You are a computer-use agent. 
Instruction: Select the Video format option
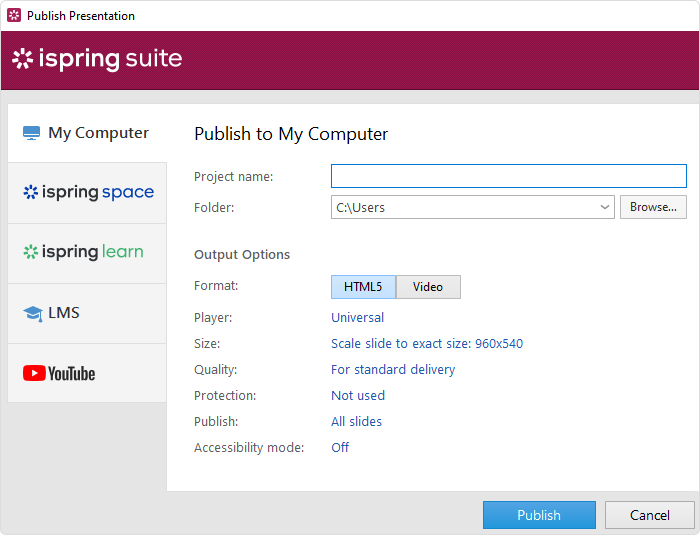(x=428, y=287)
